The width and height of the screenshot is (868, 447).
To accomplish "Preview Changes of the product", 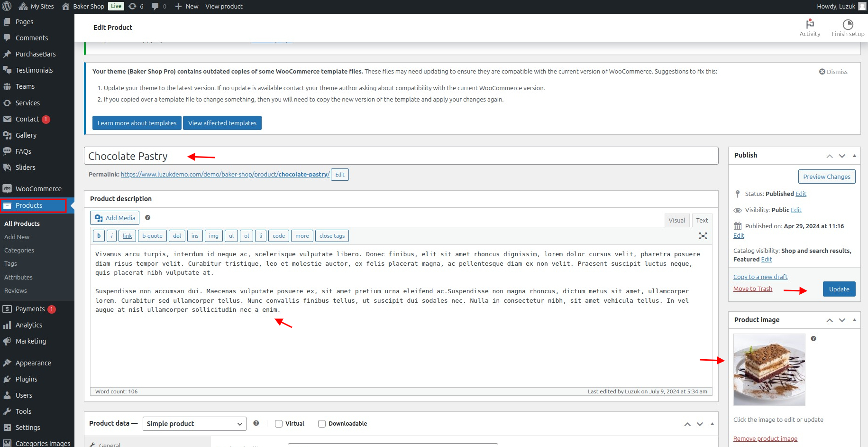I will [x=827, y=177].
